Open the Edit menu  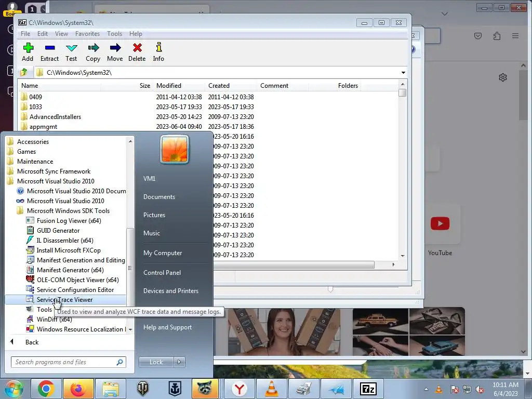43,34
